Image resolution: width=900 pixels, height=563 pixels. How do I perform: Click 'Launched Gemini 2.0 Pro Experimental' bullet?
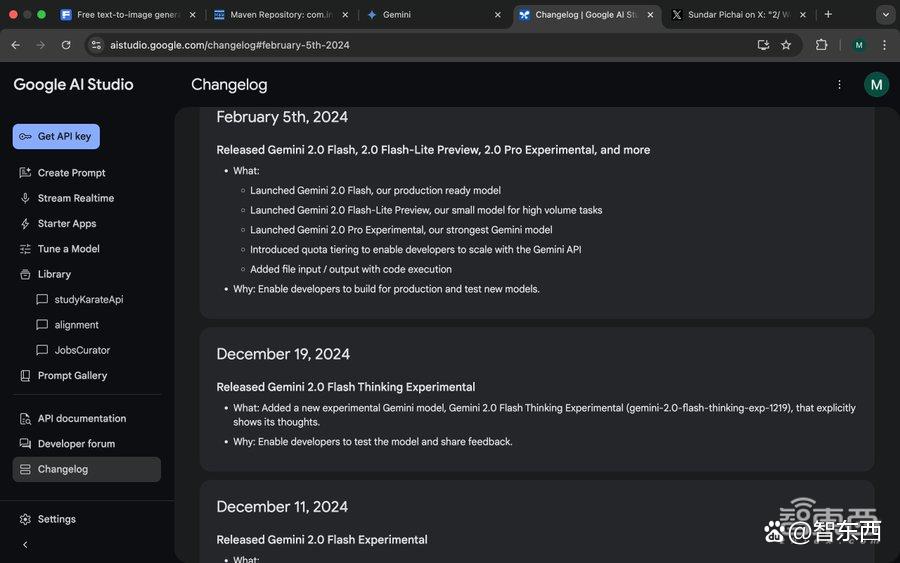401,230
